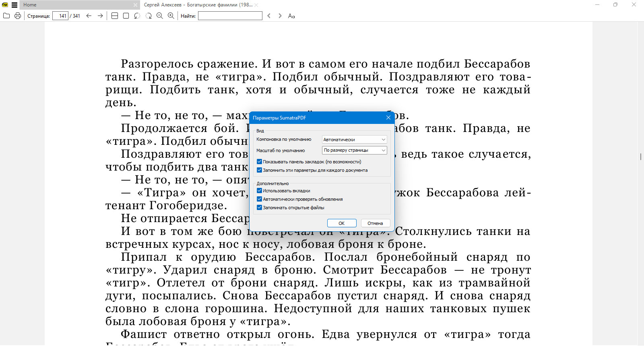
Task: Open Масштаб по умолчанию dropdown
Action: [355, 150]
